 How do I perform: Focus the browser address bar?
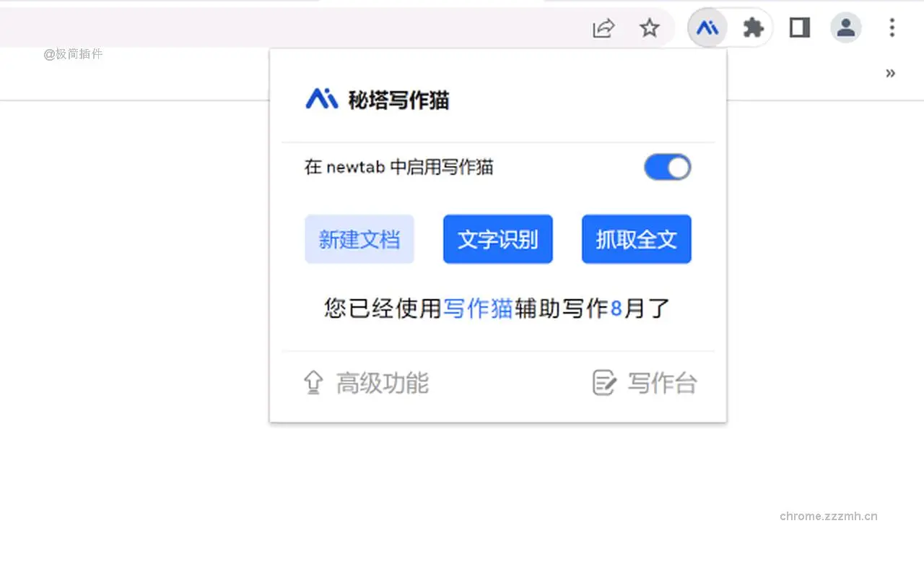click(x=289, y=28)
